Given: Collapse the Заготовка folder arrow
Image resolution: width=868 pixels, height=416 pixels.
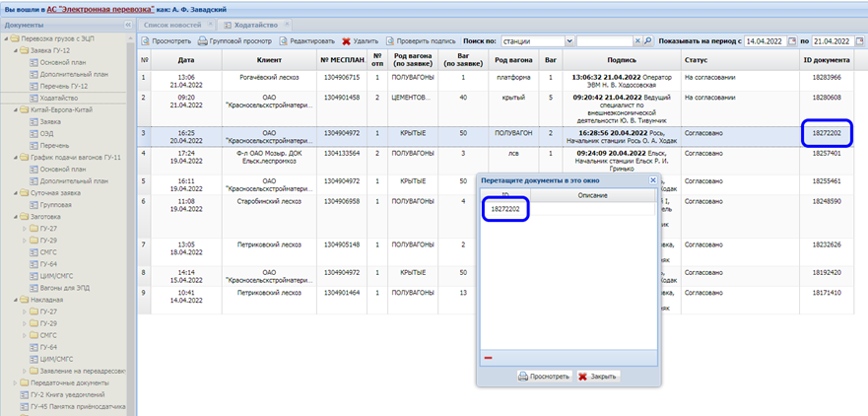Looking at the screenshot, I should pyautogui.click(x=15, y=217).
